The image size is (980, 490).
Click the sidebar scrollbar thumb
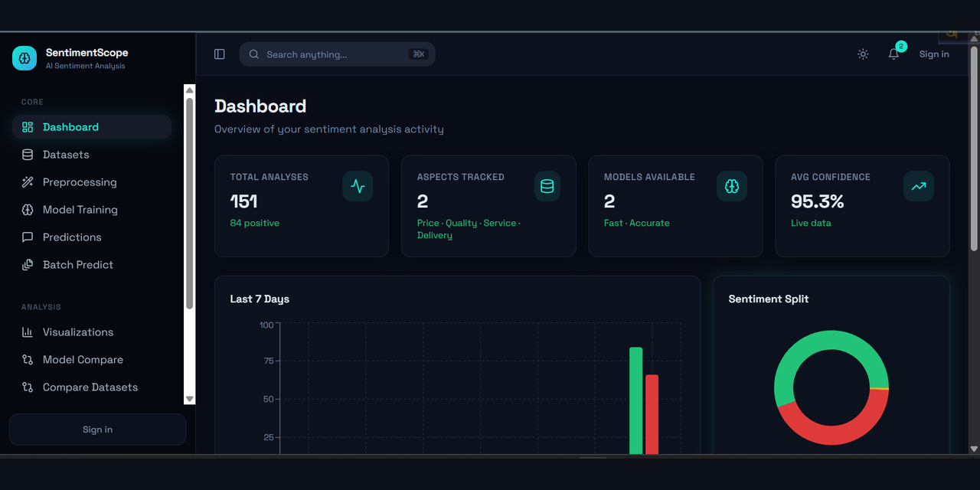(x=190, y=204)
